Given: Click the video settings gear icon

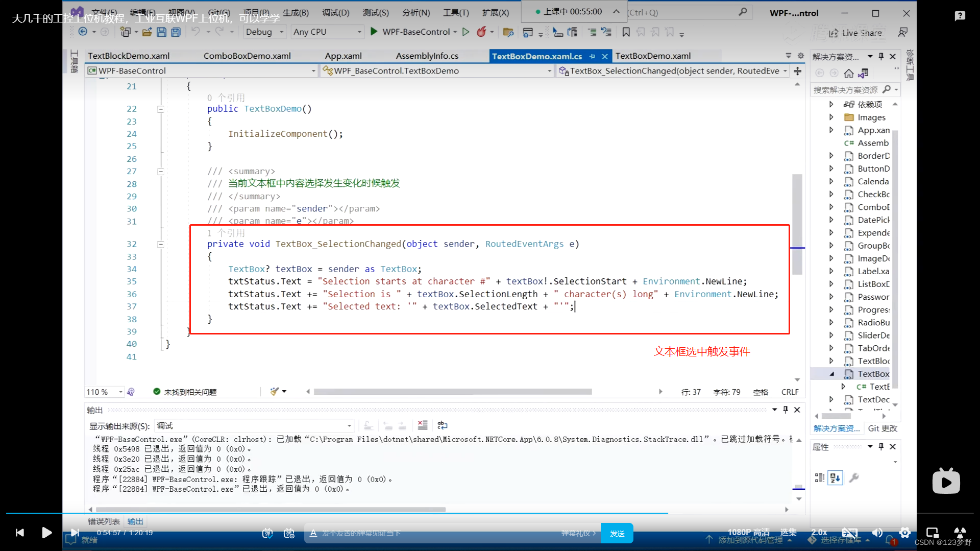Looking at the screenshot, I should [905, 533].
